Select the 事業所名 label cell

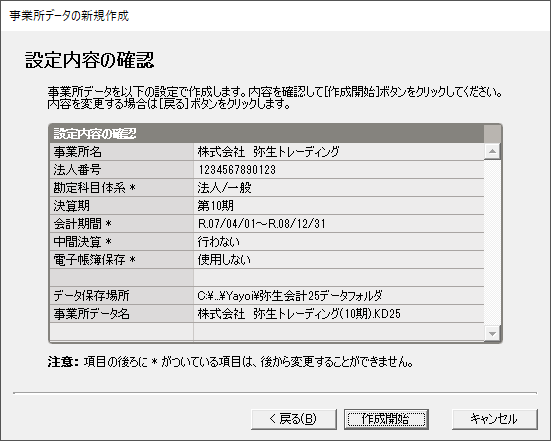pyautogui.click(x=122, y=152)
